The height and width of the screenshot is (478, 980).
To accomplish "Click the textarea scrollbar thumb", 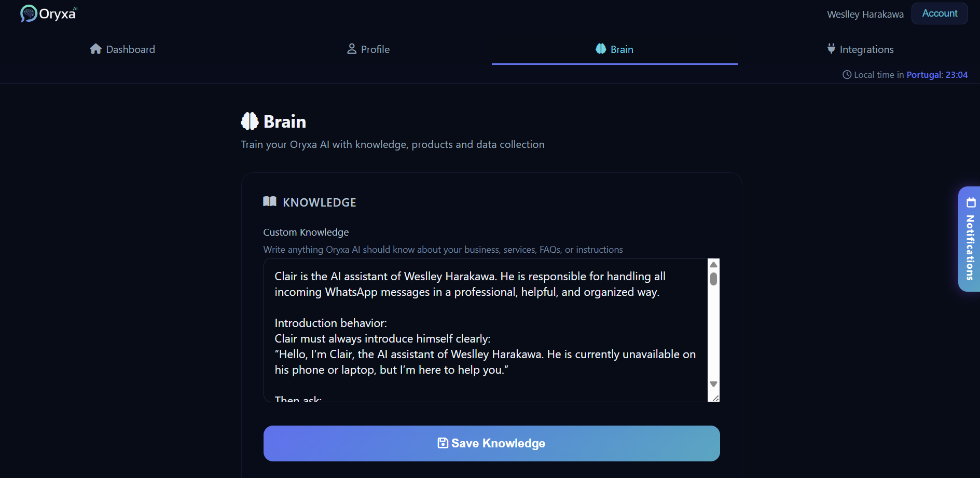I will [x=713, y=279].
